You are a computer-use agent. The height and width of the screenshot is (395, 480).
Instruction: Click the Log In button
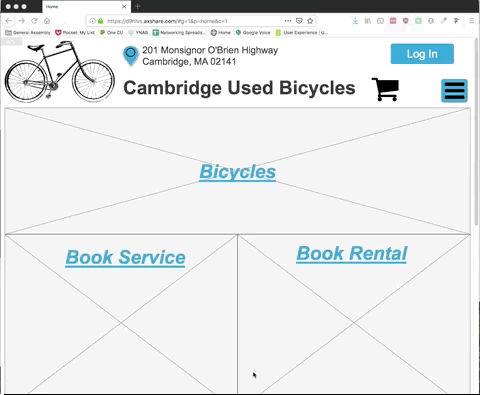tap(422, 54)
